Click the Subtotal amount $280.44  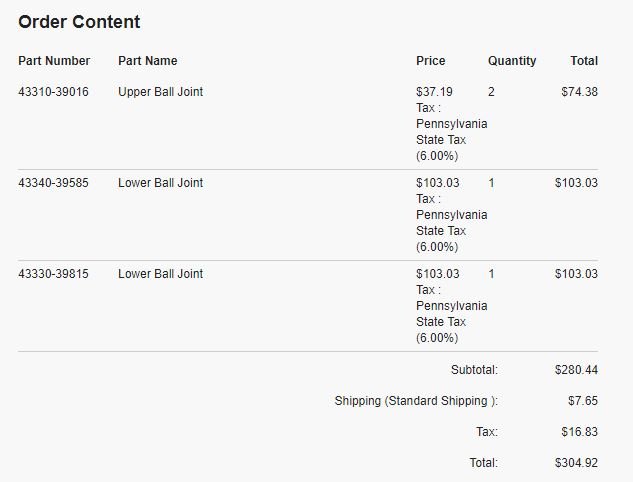576,370
